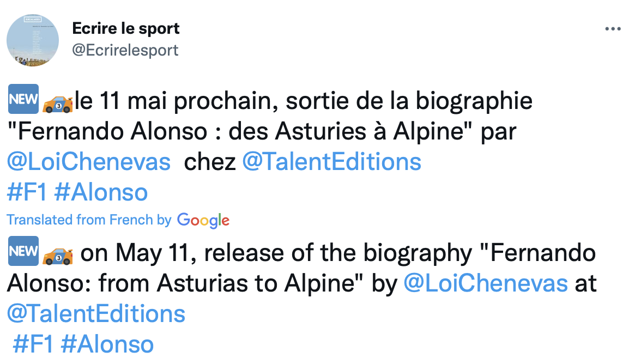Click the French text "sortie de la biographie"
629x364 pixels.
(x=409, y=101)
